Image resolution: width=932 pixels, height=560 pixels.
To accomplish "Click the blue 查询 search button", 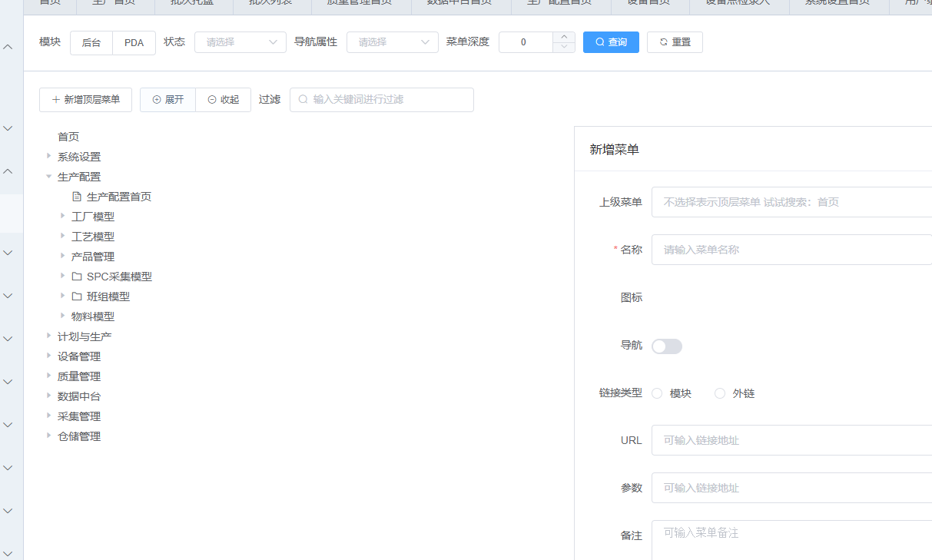I will point(611,42).
